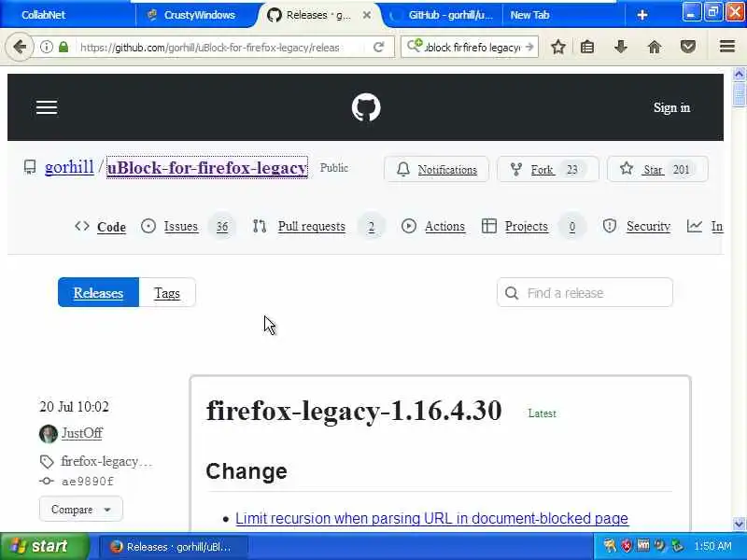Open the bookmarks list icon

pyautogui.click(x=587, y=47)
